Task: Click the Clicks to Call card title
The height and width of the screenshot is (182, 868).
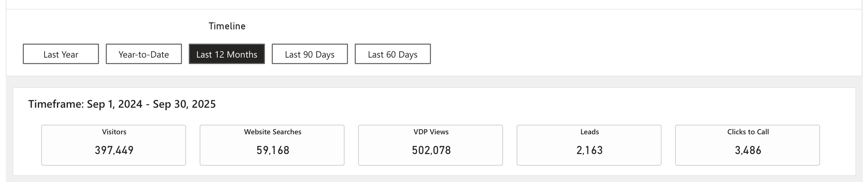Action: pos(748,132)
